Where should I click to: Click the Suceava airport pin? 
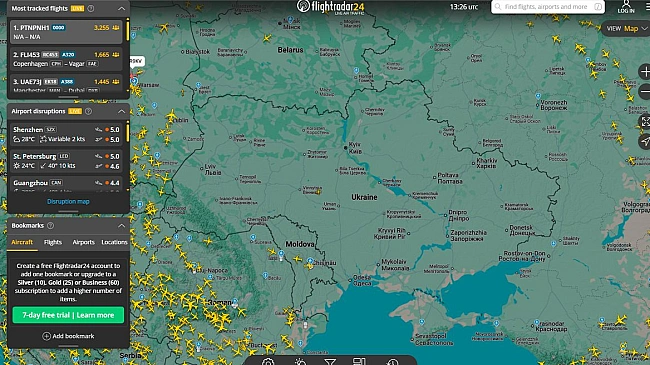tap(253, 238)
